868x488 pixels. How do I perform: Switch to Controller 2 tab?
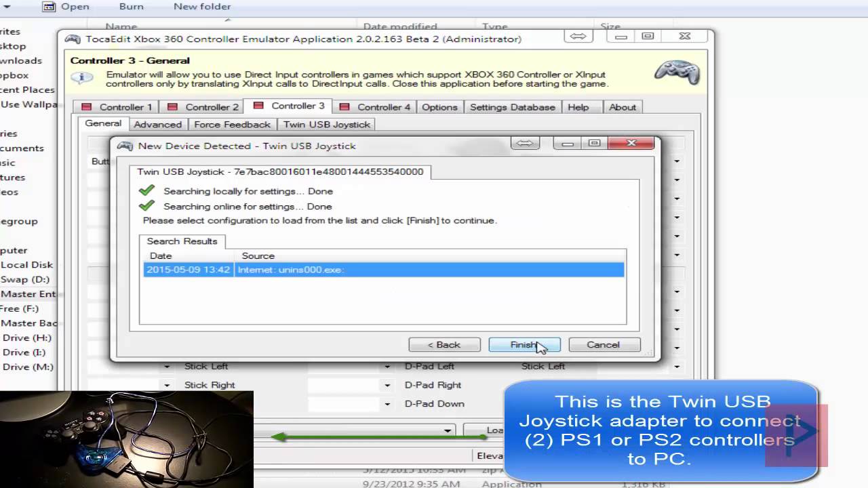click(202, 107)
